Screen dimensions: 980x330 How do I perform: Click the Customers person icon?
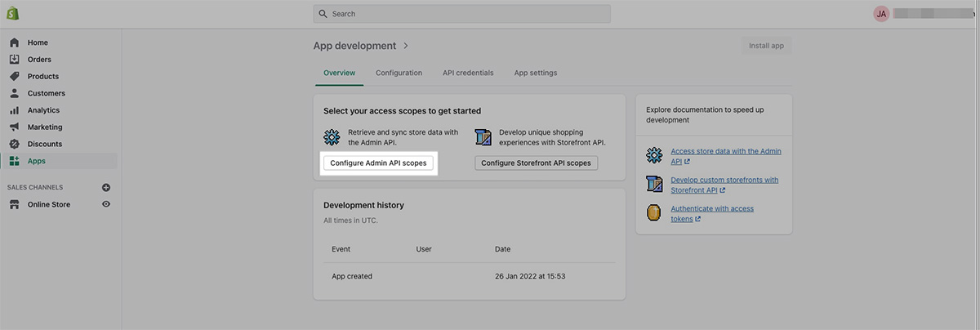14,93
